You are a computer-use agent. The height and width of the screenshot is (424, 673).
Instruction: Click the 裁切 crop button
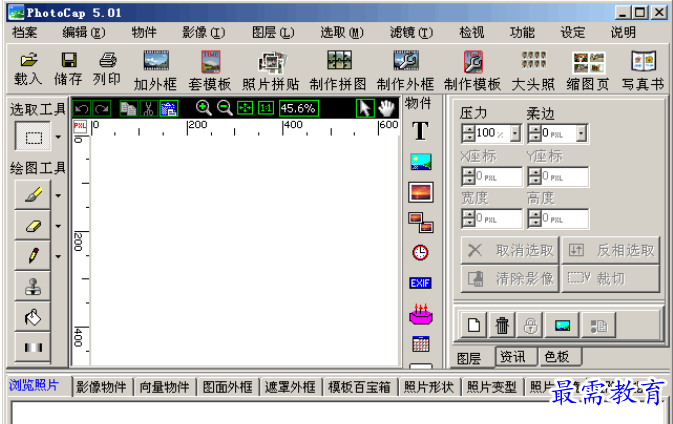click(610, 279)
